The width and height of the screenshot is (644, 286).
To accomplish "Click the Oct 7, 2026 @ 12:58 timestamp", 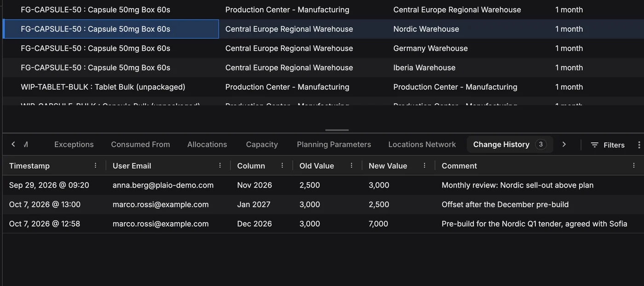I will pyautogui.click(x=45, y=224).
